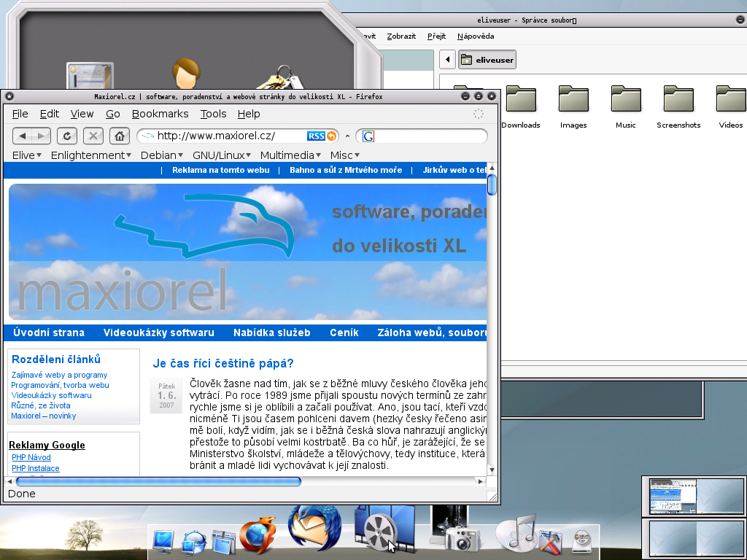Open Zobrazit menu in file manager
Image resolution: width=747 pixels, height=560 pixels.
tap(401, 36)
